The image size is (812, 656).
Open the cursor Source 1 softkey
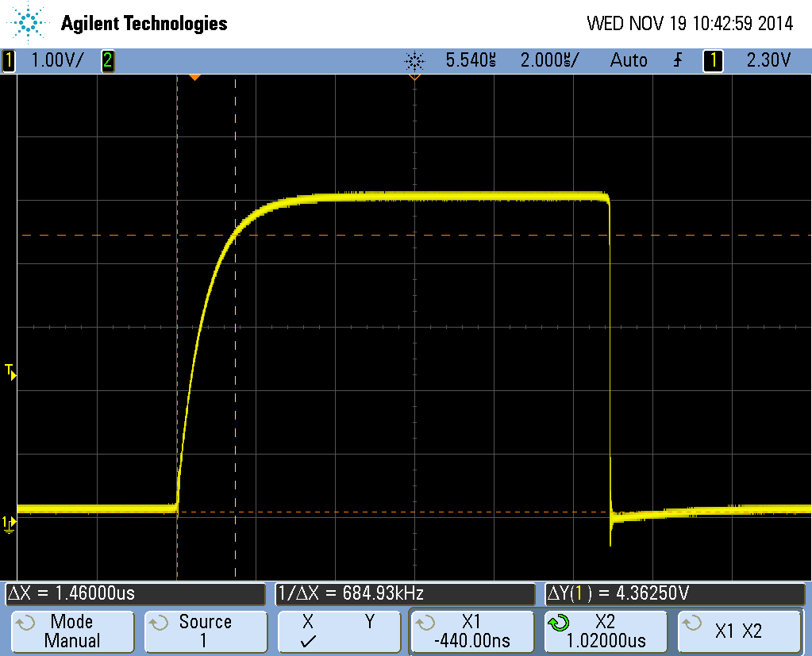coord(205,631)
